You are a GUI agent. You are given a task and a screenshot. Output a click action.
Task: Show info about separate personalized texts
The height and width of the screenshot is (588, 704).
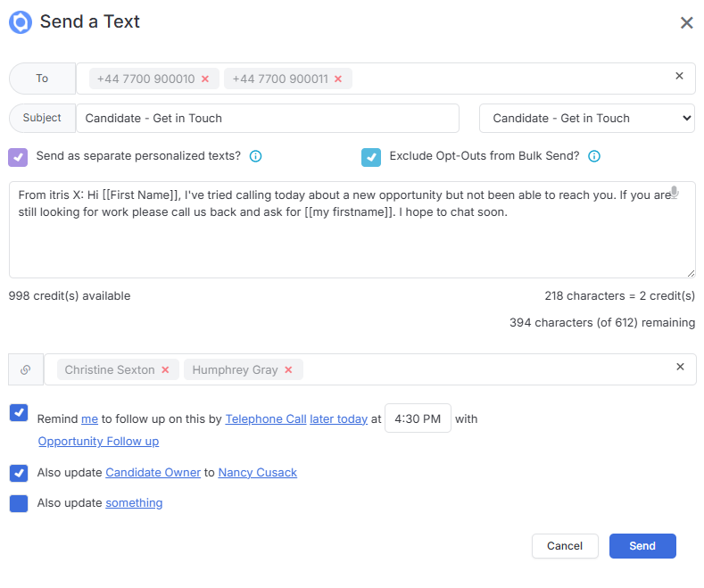255,156
